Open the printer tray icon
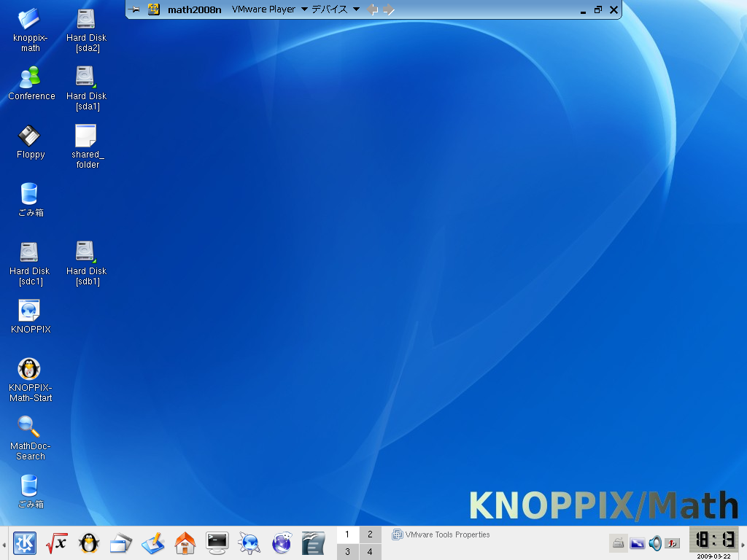Image resolution: width=747 pixels, height=560 pixels. [x=619, y=542]
